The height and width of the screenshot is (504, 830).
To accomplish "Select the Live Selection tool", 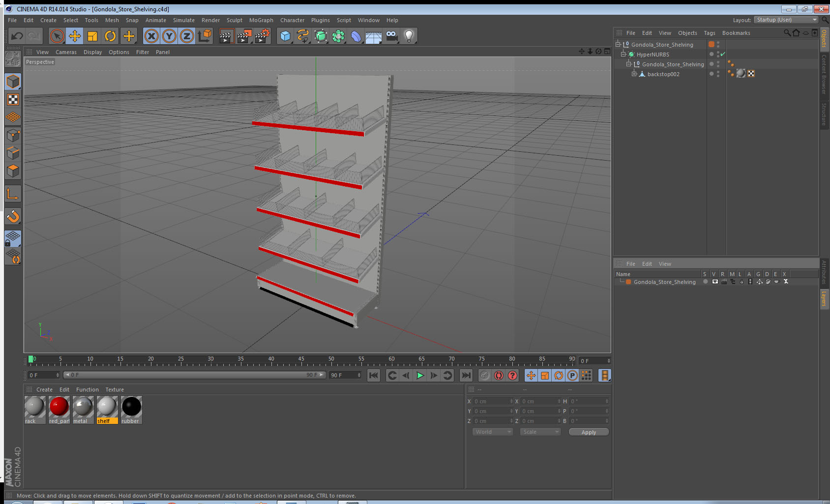I will pos(57,36).
